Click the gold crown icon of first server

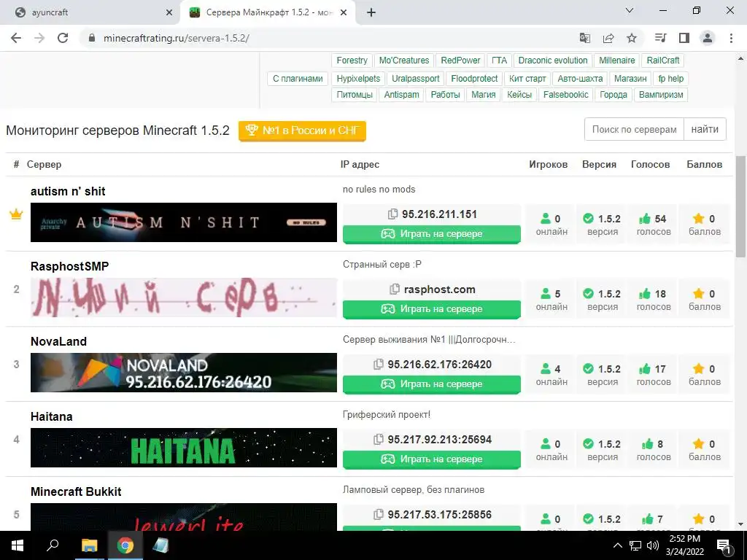tap(16, 215)
